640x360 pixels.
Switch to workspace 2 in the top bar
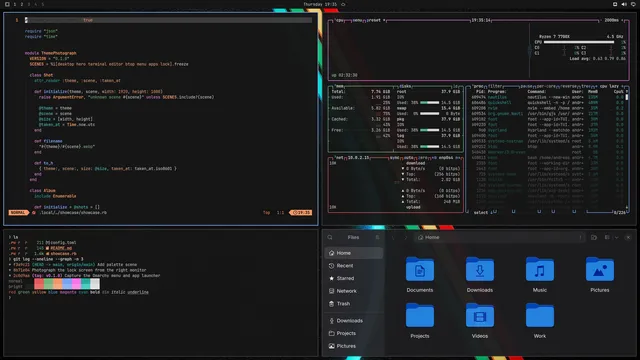coord(22,4)
